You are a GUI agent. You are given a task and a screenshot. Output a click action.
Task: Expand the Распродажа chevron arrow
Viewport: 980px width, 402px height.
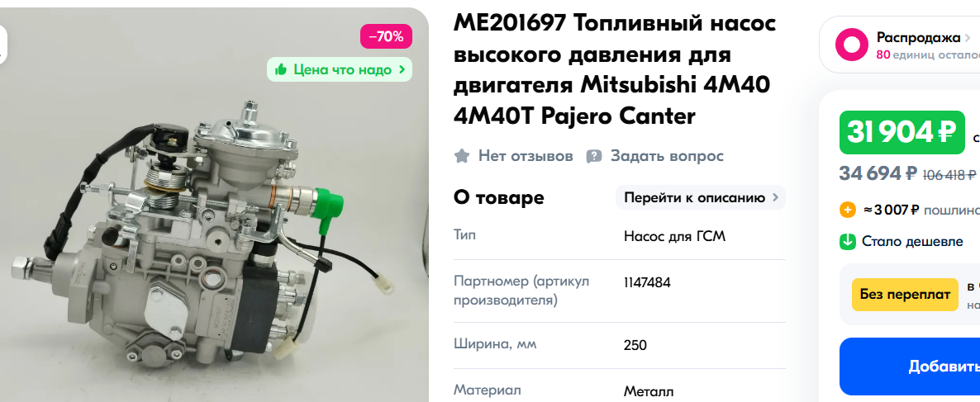[968, 37]
